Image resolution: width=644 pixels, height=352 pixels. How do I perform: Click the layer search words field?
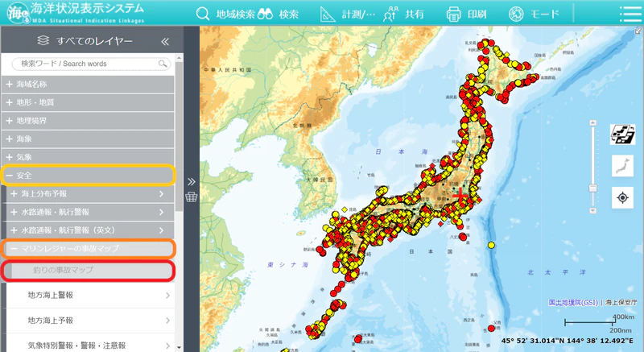[x=91, y=64]
